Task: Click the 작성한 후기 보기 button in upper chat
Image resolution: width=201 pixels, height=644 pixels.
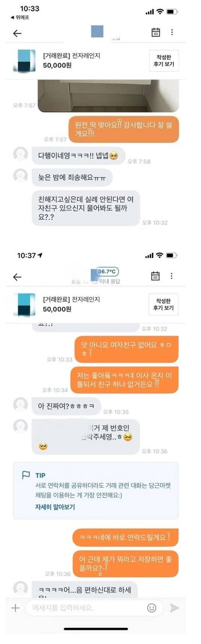Action: click(x=164, y=60)
